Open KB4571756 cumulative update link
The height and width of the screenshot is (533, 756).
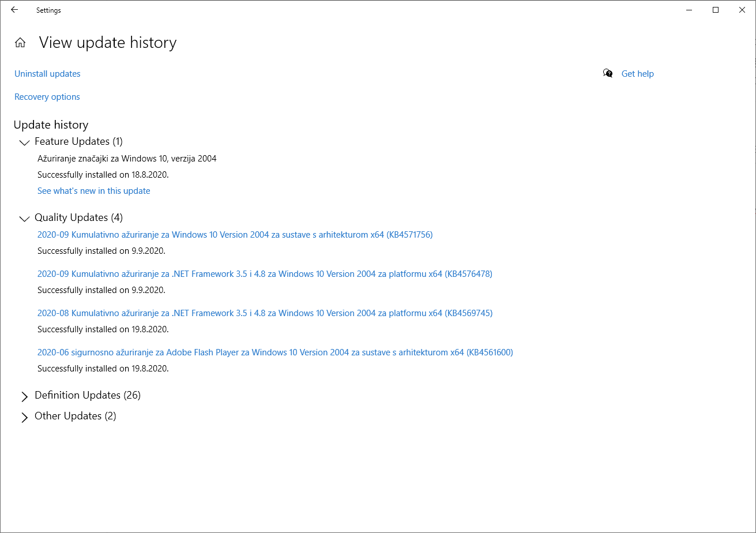pos(235,235)
